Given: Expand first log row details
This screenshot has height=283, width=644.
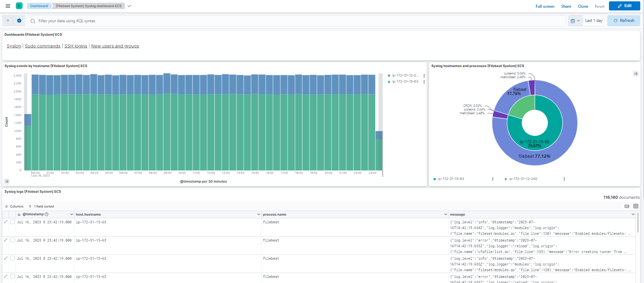Looking at the screenshot, I should pyautogui.click(x=6, y=222).
